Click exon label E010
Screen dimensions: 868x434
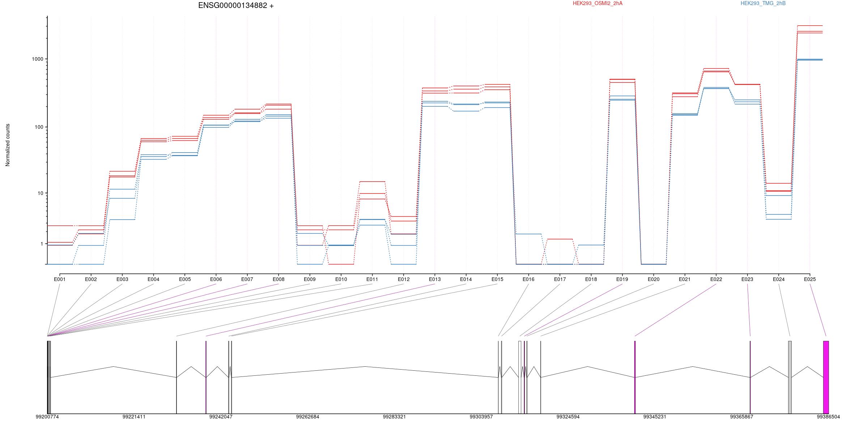(x=341, y=279)
